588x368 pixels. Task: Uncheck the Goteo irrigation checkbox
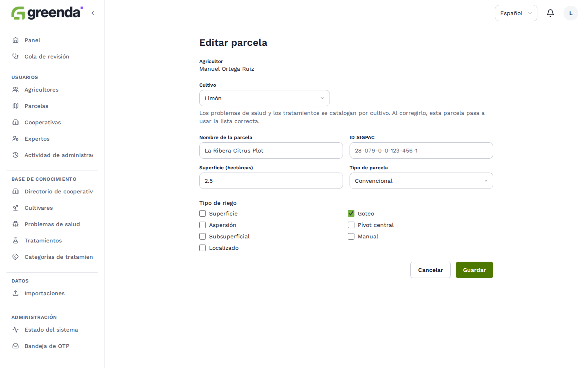coord(351,213)
